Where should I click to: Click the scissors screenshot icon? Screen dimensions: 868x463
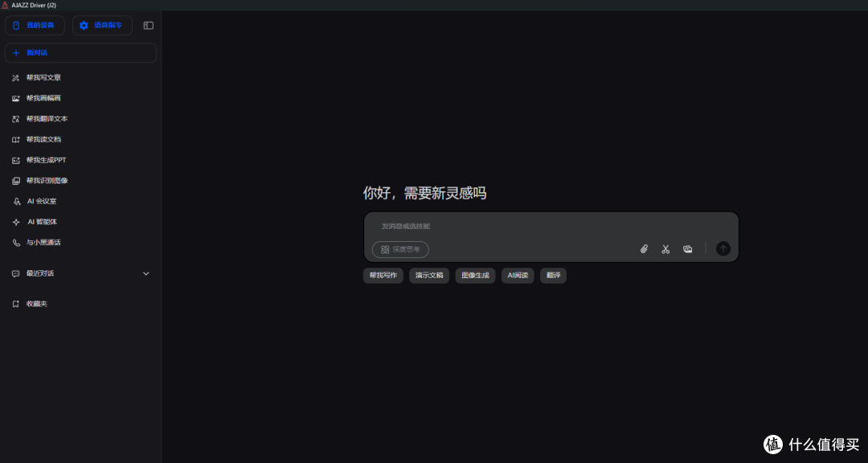[665, 249]
